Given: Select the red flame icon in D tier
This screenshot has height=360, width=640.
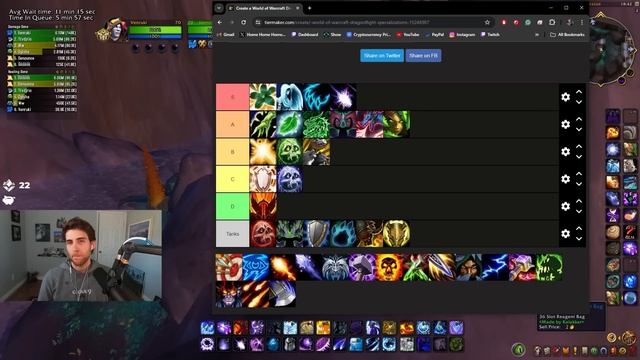Looking at the screenshot, I should (263, 206).
